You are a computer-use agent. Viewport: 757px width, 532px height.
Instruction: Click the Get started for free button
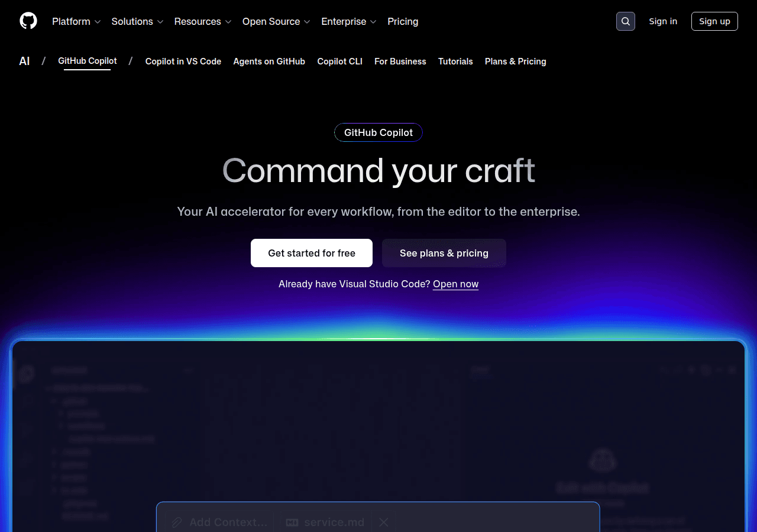click(x=311, y=253)
